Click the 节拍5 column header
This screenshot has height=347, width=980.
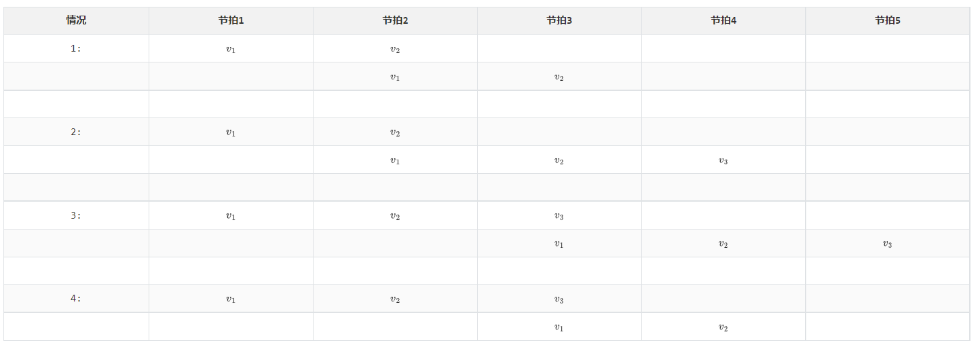point(888,20)
